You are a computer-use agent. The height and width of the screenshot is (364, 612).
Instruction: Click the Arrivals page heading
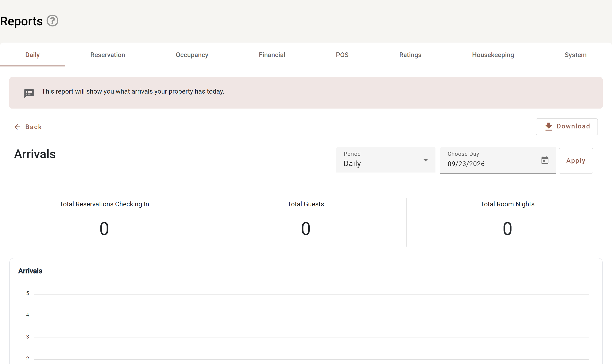(x=35, y=154)
